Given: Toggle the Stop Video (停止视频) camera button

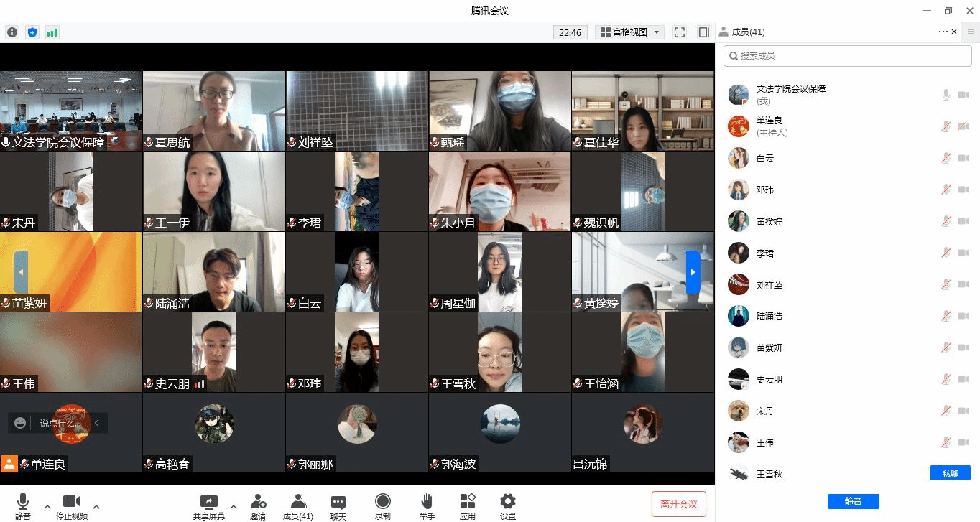Looking at the screenshot, I should pos(72,505).
